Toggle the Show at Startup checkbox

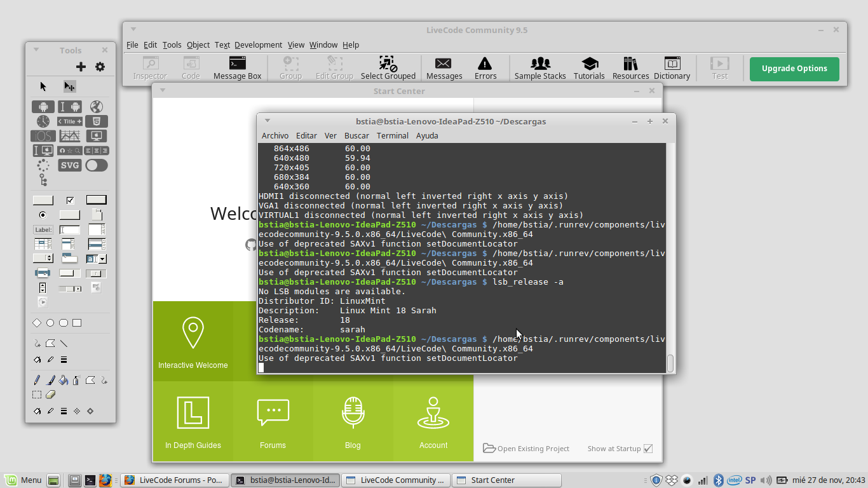[x=648, y=449]
